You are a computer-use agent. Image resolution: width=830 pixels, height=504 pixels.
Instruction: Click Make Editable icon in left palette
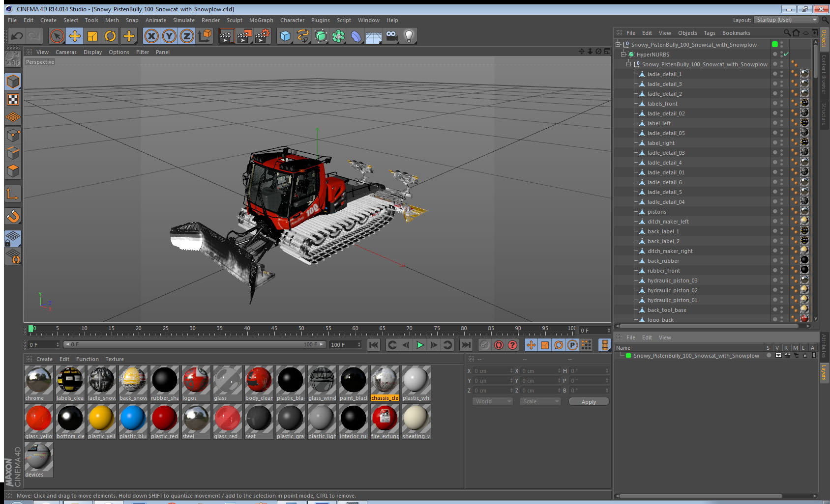tap(13, 59)
